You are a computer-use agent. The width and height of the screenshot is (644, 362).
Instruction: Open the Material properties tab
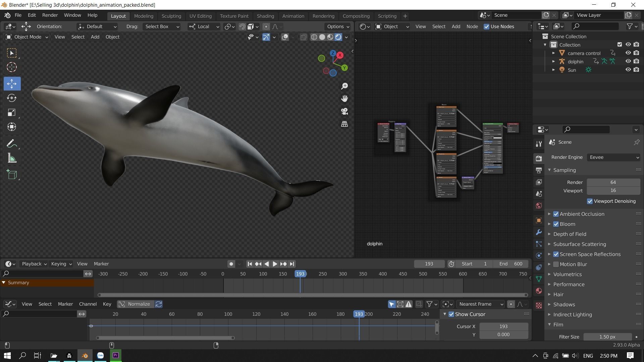click(x=539, y=291)
